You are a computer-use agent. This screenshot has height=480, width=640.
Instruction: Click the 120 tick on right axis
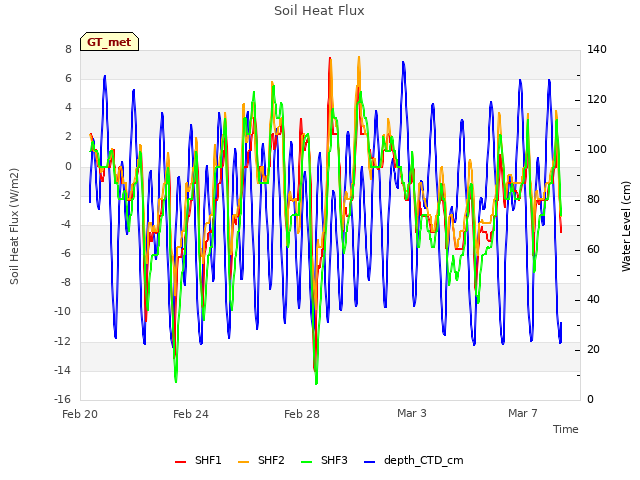[597, 100]
